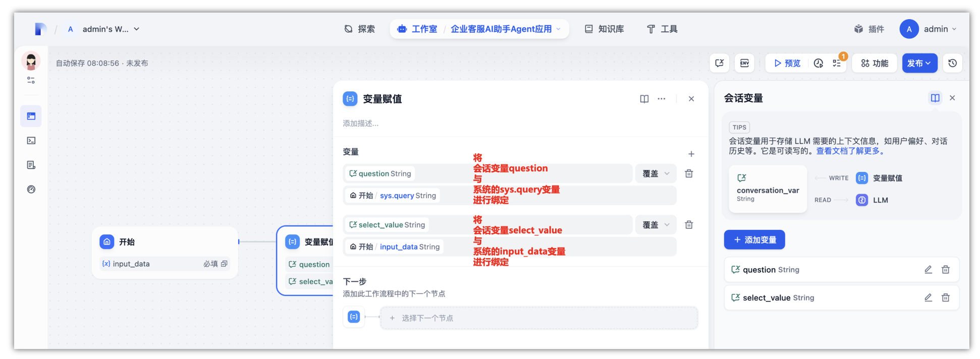The height and width of the screenshot is (359, 980).
Task: Close the 变量赋值 panel
Action: click(x=691, y=99)
